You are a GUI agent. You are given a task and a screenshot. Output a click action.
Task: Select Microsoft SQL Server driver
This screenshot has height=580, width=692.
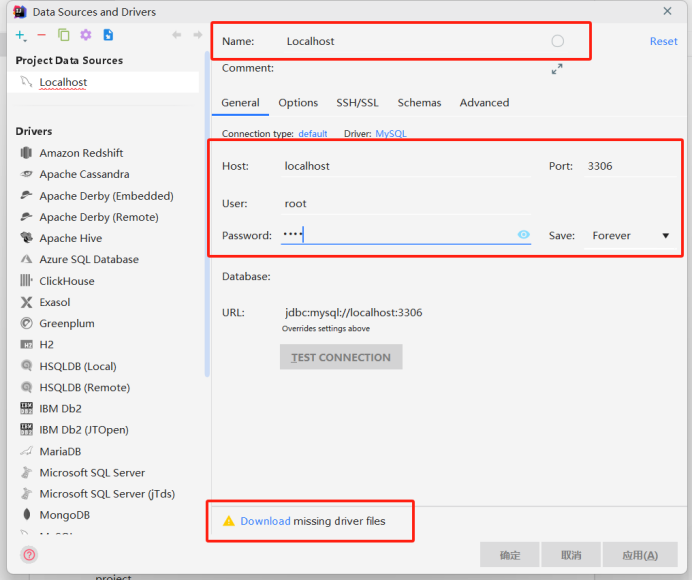pyautogui.click(x=92, y=472)
